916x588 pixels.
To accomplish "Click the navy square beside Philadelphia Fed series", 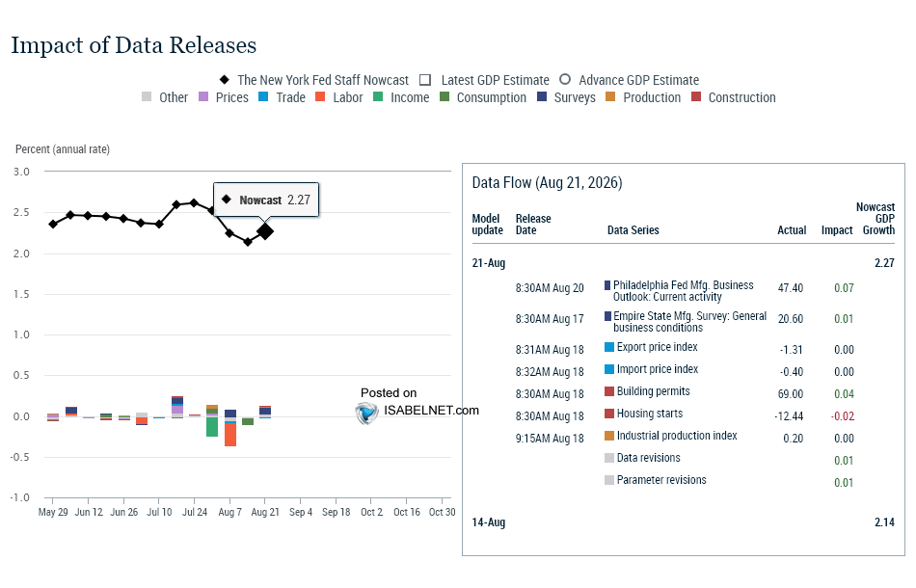I will coord(607,285).
